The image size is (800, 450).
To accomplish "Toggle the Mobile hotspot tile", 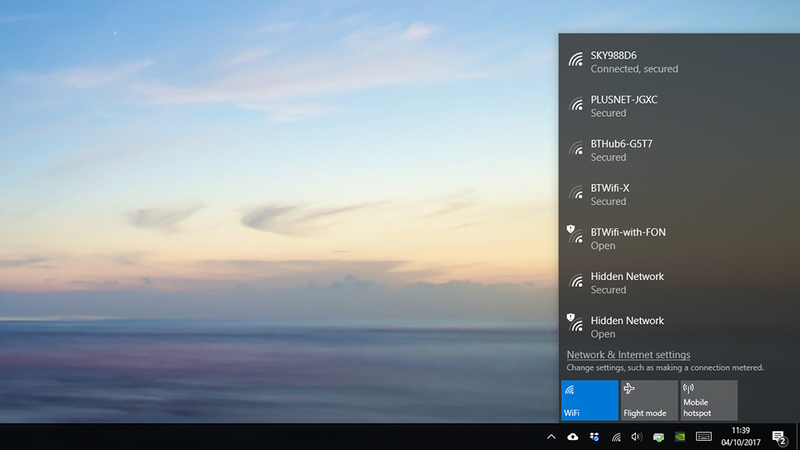I will point(709,401).
